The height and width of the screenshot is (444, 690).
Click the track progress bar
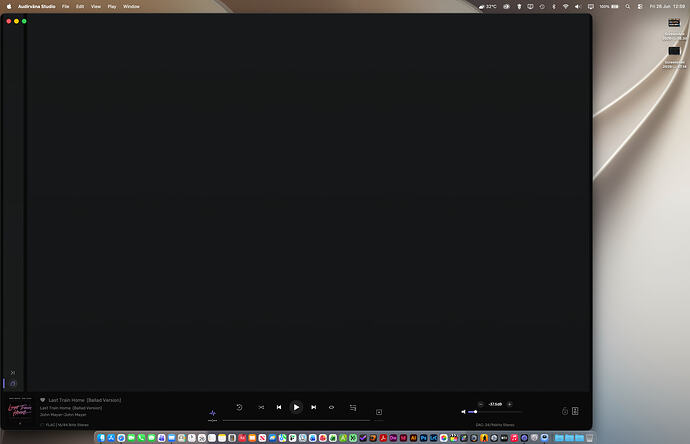coord(296,421)
